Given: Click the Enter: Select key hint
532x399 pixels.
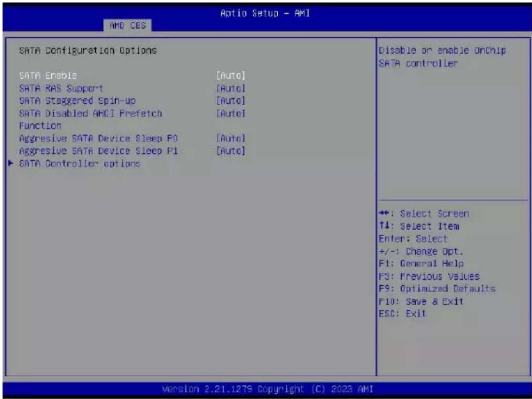Looking at the screenshot, I should [x=413, y=239].
